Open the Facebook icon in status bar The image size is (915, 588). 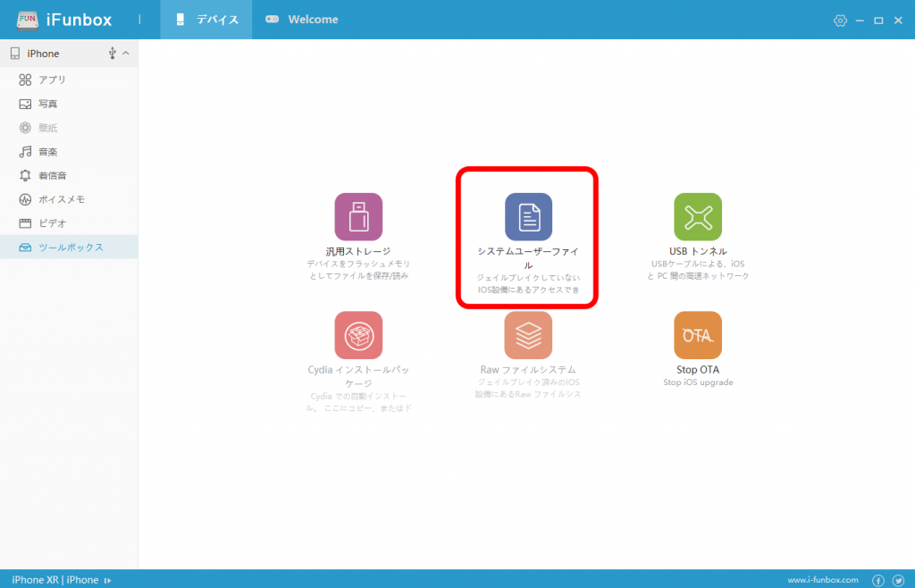(x=877, y=580)
